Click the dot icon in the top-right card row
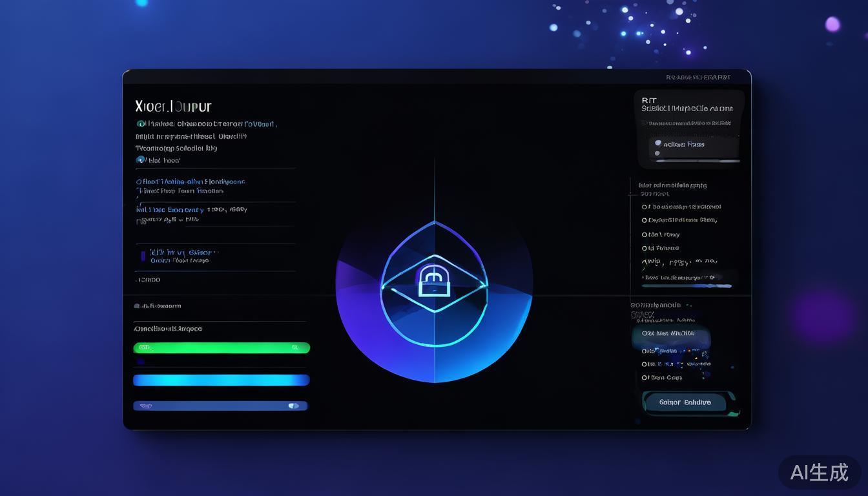Screen dimensions: 868x496 pyautogui.click(x=658, y=144)
